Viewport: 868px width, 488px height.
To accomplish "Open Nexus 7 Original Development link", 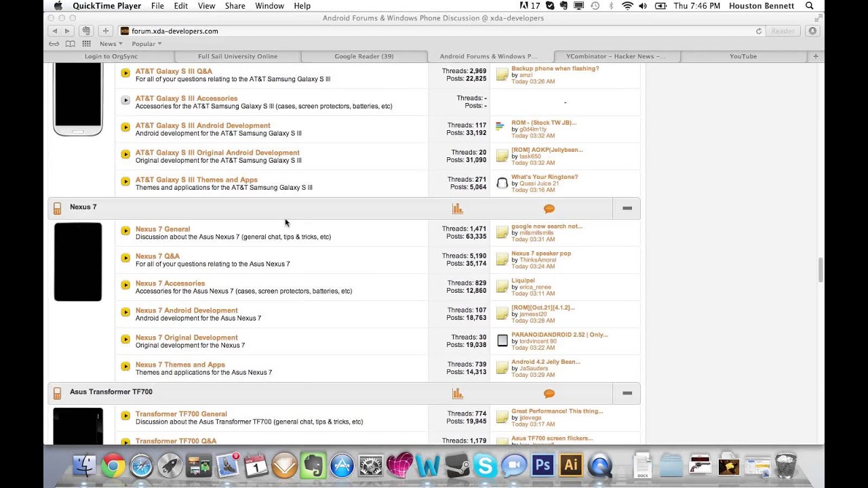I will [x=186, y=338].
